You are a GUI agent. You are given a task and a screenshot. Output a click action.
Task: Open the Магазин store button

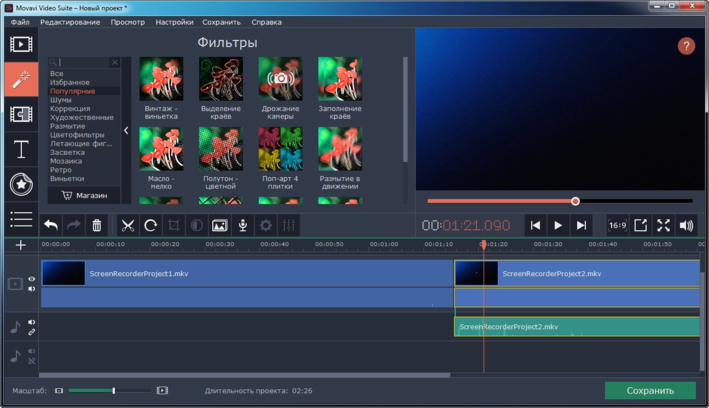(84, 195)
